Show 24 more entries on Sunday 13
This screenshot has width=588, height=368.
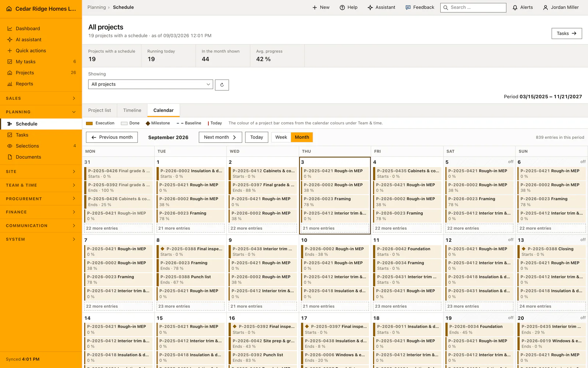552,306
